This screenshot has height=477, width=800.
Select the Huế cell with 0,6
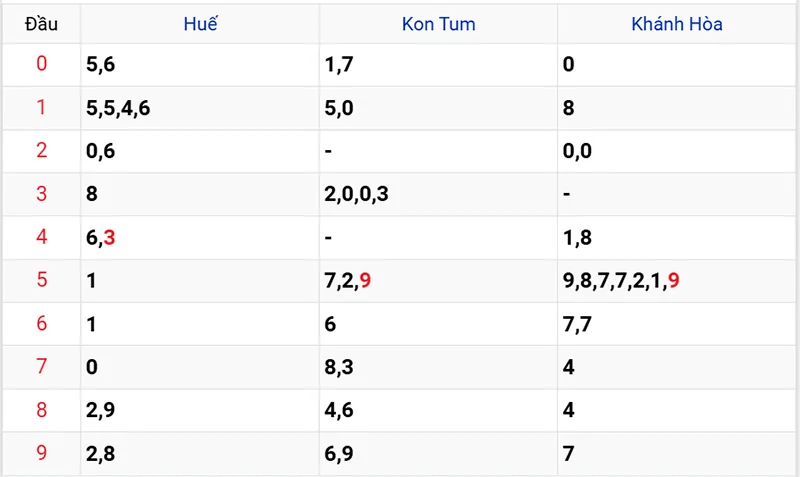(100, 151)
